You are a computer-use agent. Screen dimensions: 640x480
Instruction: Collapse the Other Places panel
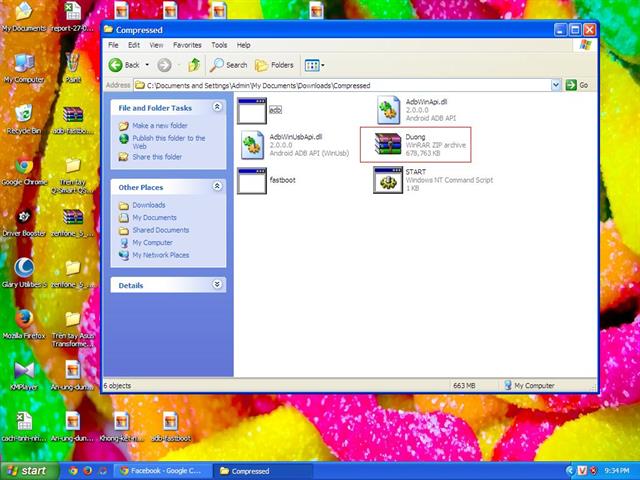coord(217,186)
